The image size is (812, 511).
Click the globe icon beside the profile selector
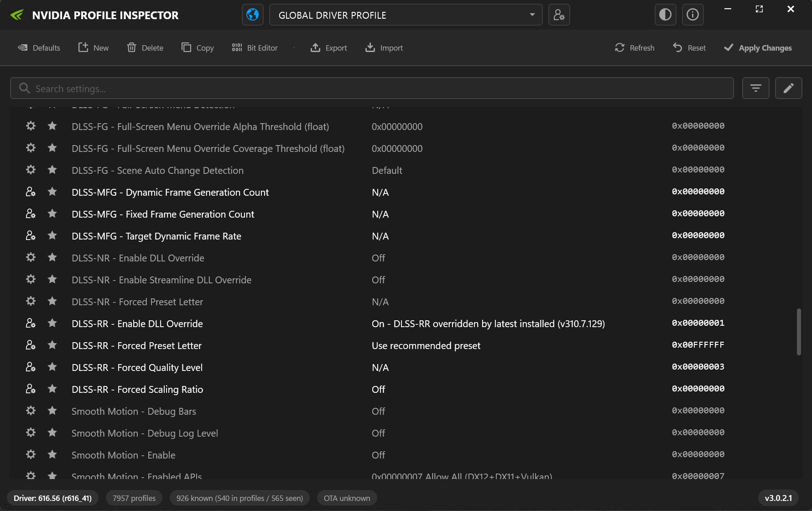pos(253,15)
